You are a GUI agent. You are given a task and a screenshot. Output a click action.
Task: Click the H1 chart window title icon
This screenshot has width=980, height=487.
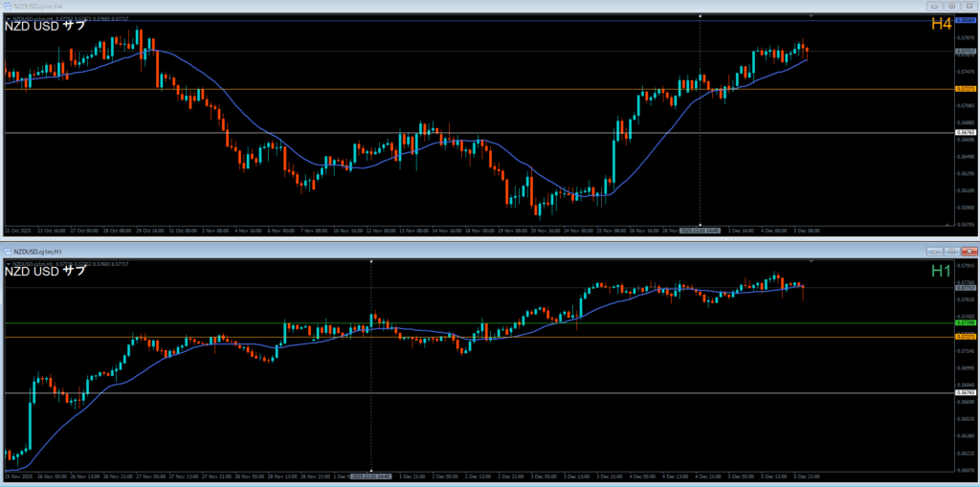click(x=7, y=250)
